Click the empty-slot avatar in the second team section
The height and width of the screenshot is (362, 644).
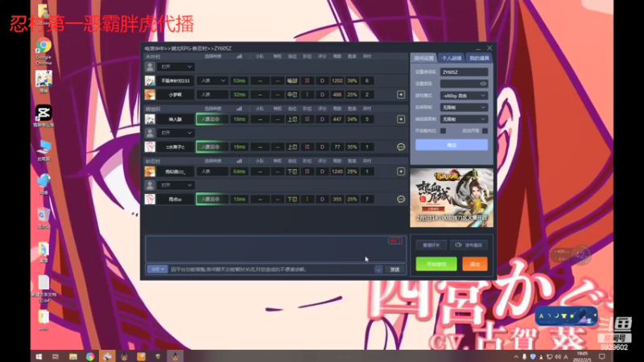coord(150,133)
